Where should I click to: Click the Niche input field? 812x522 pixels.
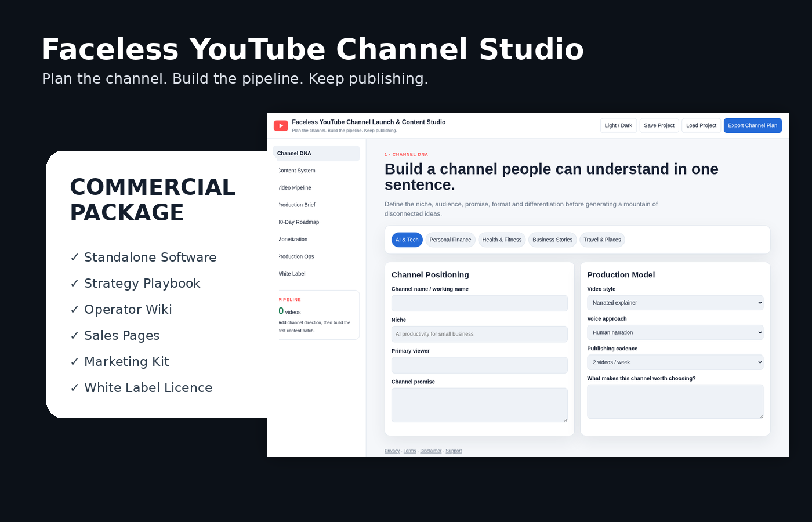[x=479, y=334]
